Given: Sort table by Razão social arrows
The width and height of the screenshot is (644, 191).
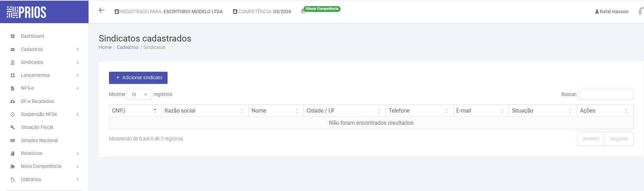Looking at the screenshot, I should [x=242, y=110].
